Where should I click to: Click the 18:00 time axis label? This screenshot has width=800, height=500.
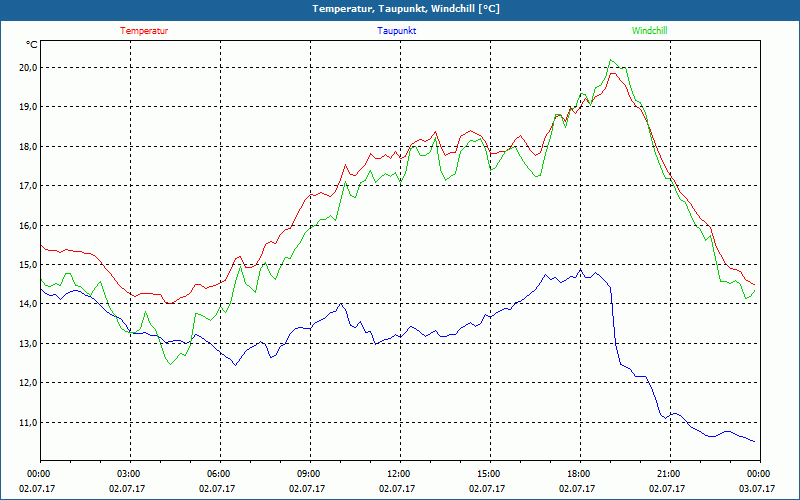pyautogui.click(x=580, y=473)
